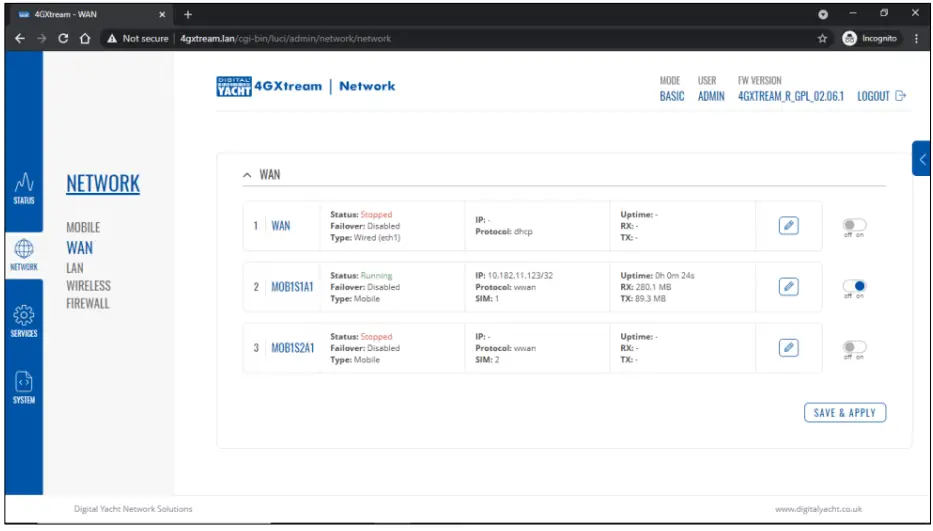
Task: Click the SIM: 2 text
Action: coord(487,360)
